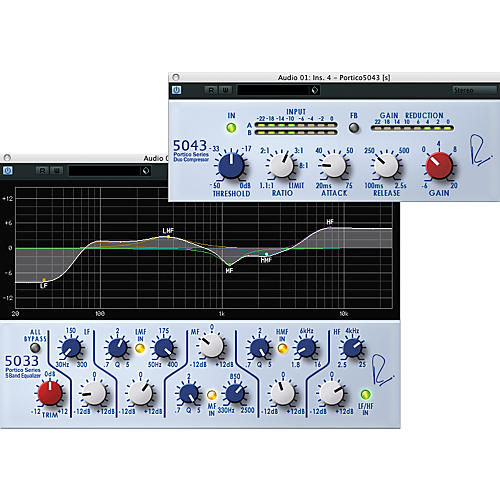The width and height of the screenshot is (500, 500).
Task: Select the LF node on the EQ graph
Action: tap(44, 280)
